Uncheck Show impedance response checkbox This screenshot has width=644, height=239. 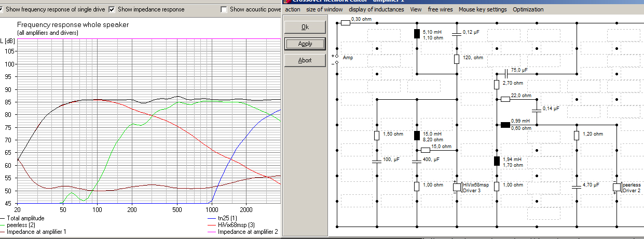[112, 9]
